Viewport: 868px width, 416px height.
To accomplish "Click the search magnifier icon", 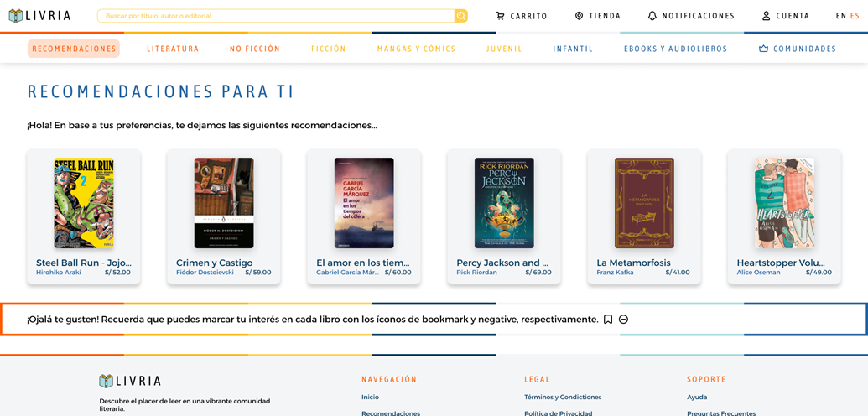I will point(461,16).
